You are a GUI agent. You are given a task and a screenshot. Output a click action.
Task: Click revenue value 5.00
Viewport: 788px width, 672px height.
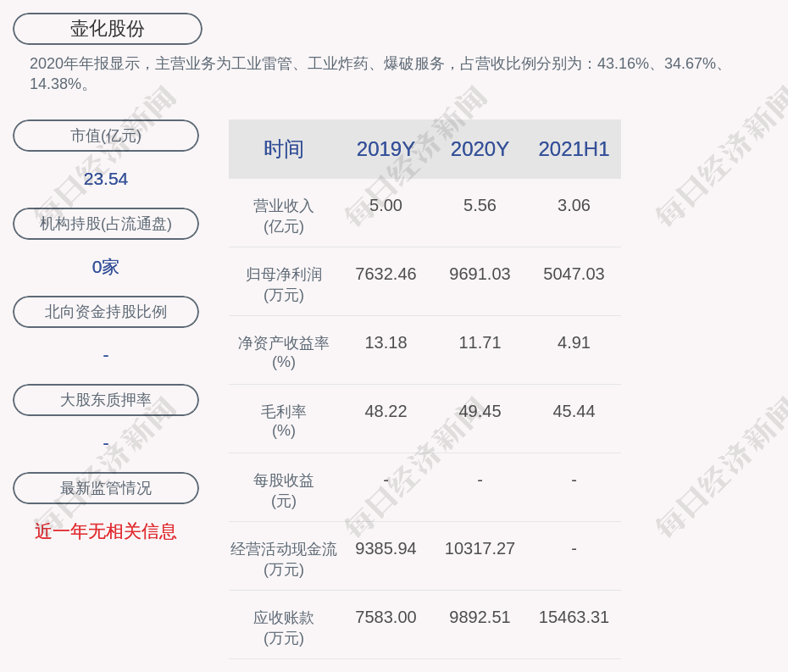(x=386, y=206)
